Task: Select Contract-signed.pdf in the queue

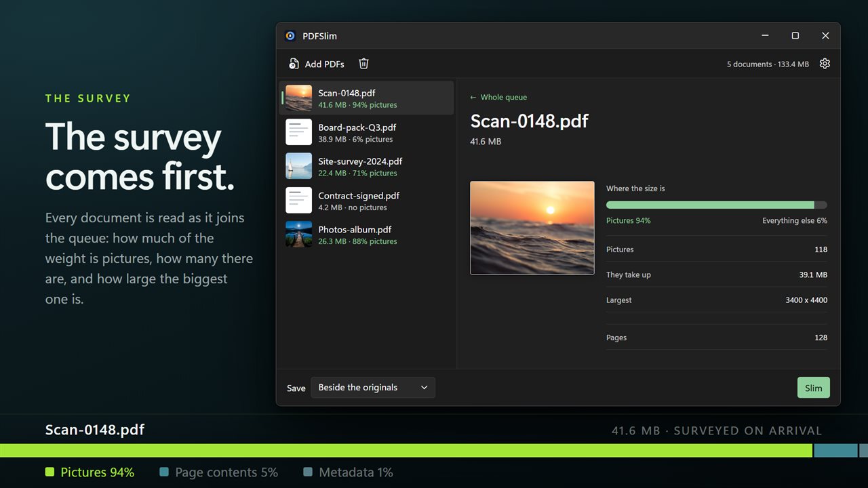Action: tap(367, 201)
